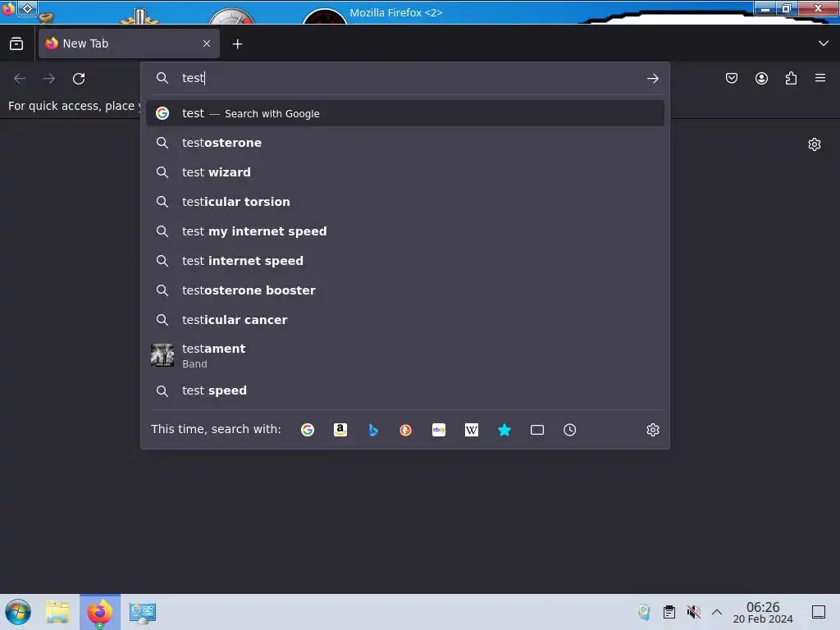Go back one page

tap(20, 79)
